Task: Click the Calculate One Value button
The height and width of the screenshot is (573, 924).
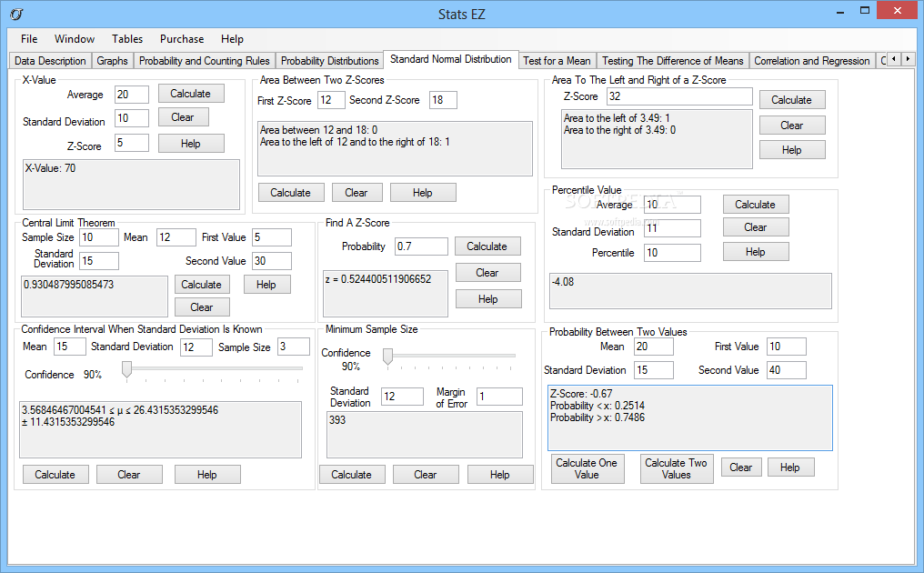Action: (x=587, y=468)
